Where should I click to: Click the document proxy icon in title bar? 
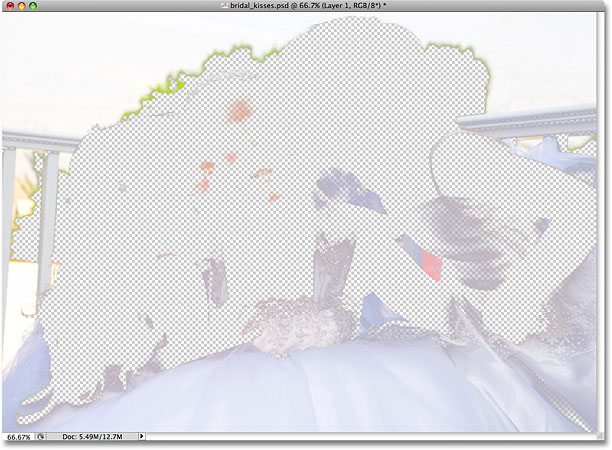(x=224, y=5)
